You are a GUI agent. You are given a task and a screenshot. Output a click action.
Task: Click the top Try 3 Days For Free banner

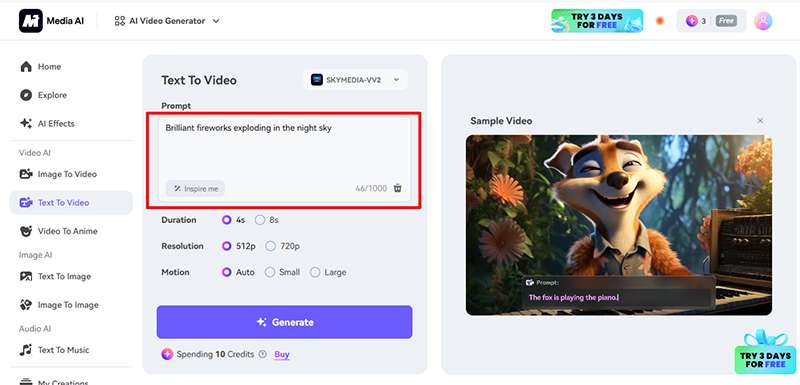tap(597, 21)
